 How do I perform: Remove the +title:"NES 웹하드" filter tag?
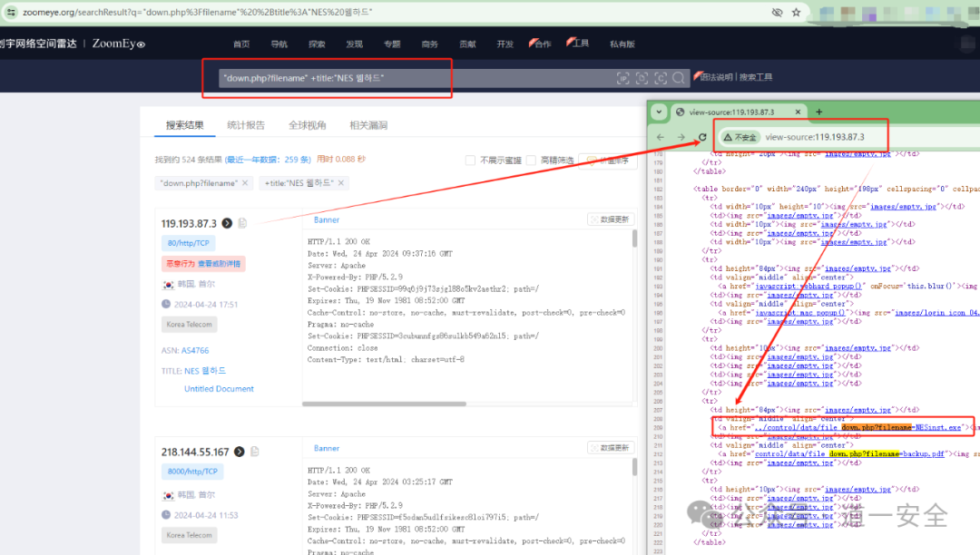click(x=341, y=183)
